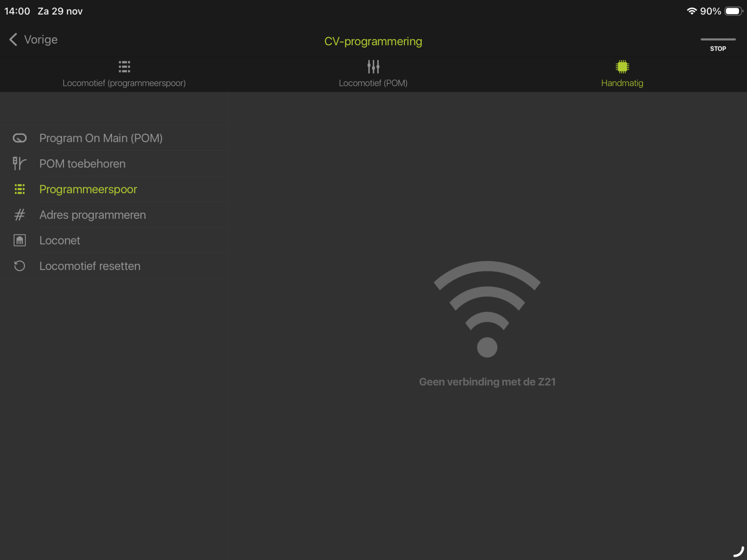Open Program On Main (POM) entry
The height and width of the screenshot is (560, 747).
pos(101,138)
